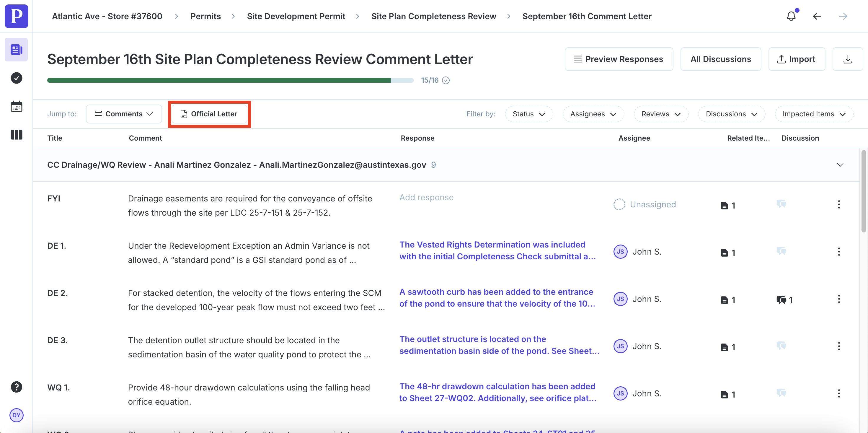
Task: Collapse the CC Drainage/WQ Review section
Action: point(840,165)
